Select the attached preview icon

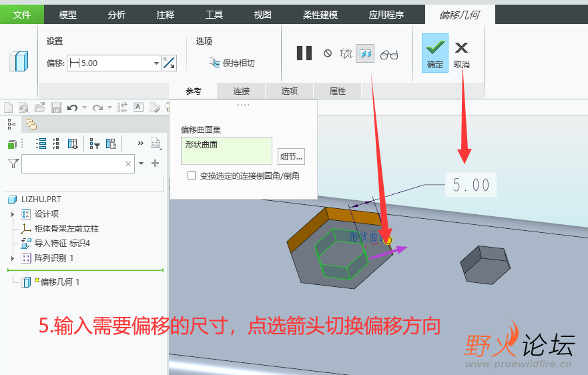tap(365, 53)
